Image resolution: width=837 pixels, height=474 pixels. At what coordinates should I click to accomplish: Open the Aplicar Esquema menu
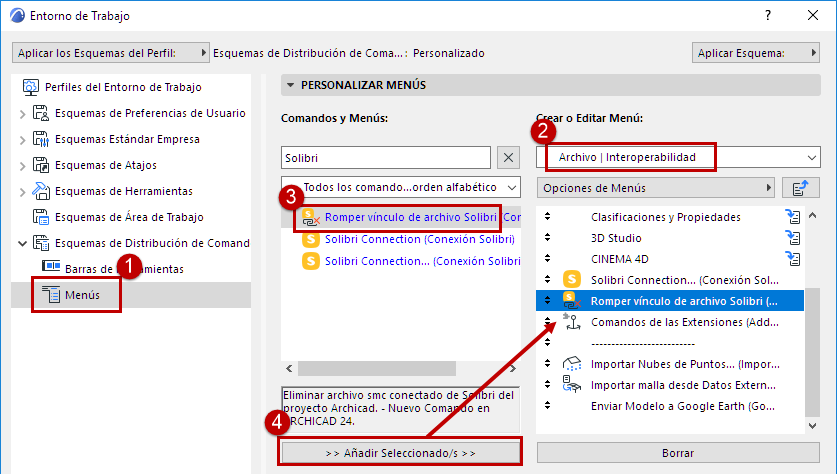(756, 53)
